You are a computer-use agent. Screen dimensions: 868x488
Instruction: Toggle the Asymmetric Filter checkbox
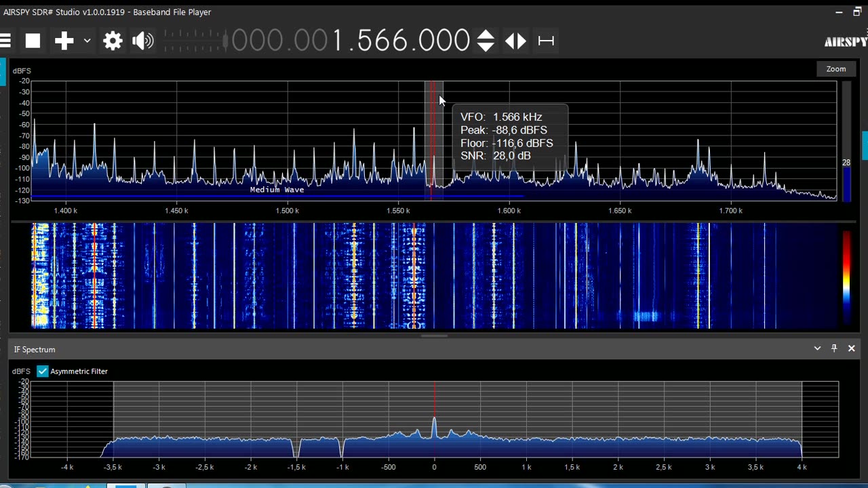point(43,371)
